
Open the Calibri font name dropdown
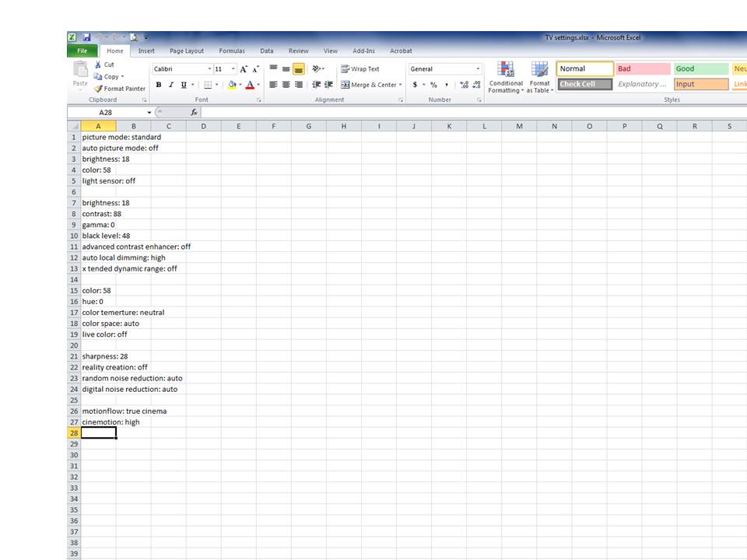click(209, 69)
